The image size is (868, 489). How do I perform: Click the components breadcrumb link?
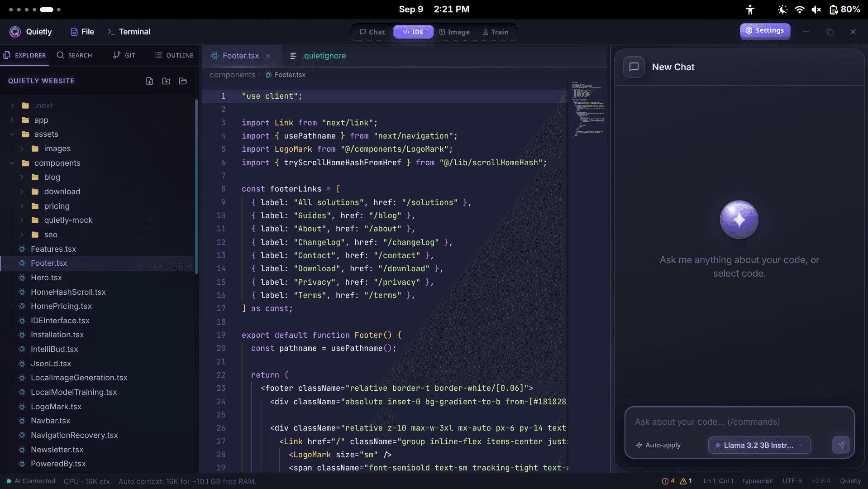point(232,75)
